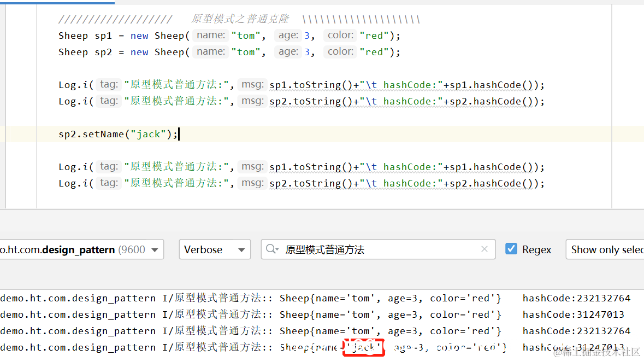The height and width of the screenshot is (361, 644).
Task: Click the logcat search magnifier icon
Action: (272, 249)
